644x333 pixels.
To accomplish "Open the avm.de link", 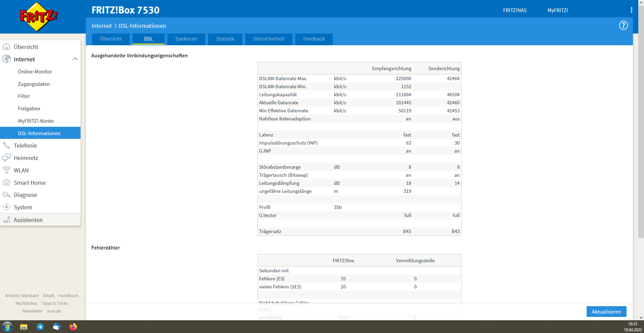I will [54, 311].
